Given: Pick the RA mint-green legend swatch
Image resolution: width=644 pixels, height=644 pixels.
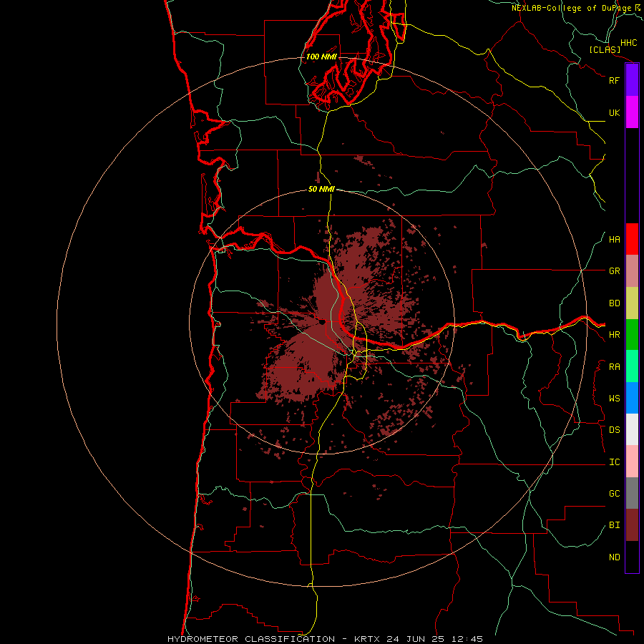Looking at the screenshot, I should point(632,366).
